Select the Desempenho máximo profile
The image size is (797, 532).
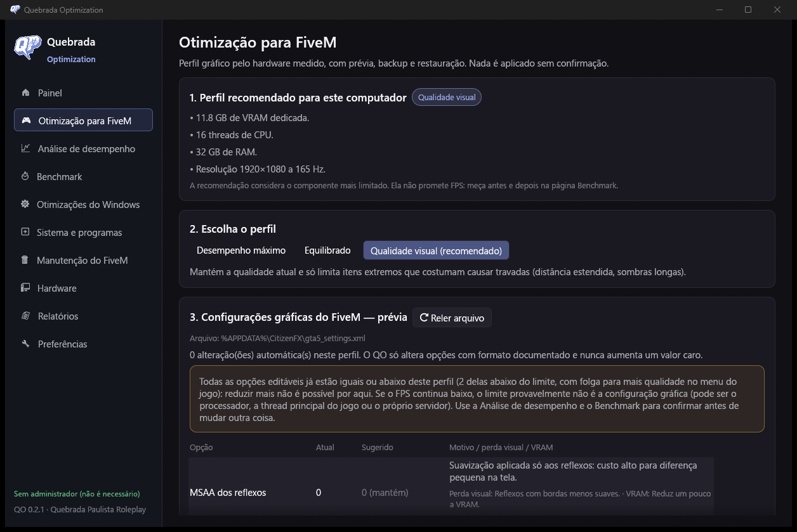(241, 250)
